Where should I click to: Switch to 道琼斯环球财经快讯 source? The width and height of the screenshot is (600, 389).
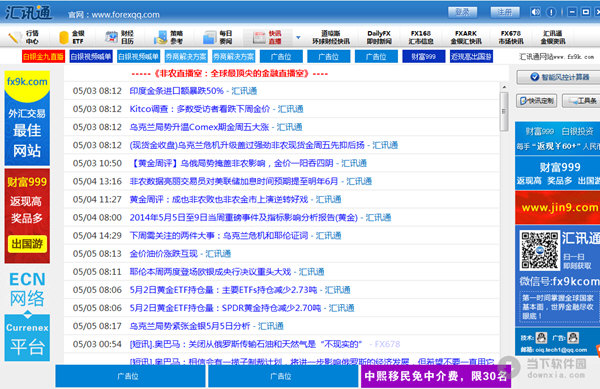(x=331, y=37)
